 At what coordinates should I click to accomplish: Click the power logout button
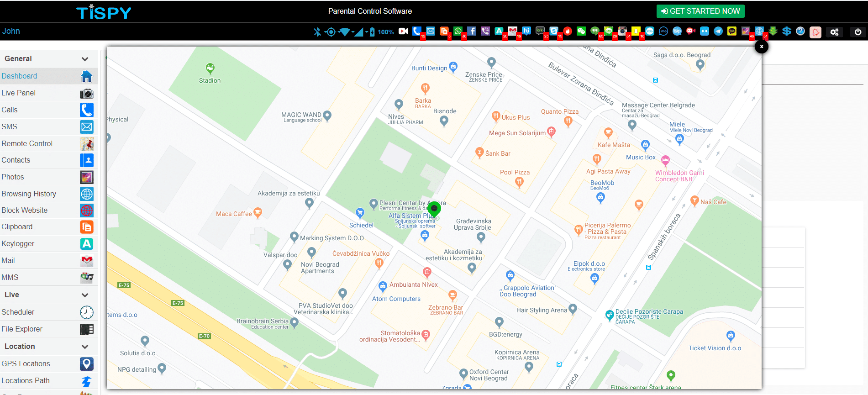click(x=858, y=32)
